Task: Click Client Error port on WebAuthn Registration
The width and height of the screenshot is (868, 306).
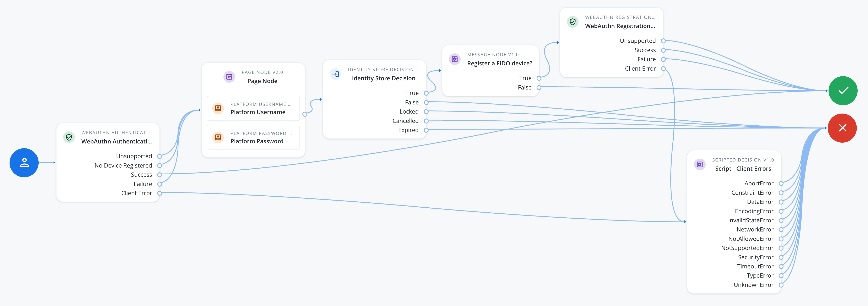Action: [x=663, y=69]
